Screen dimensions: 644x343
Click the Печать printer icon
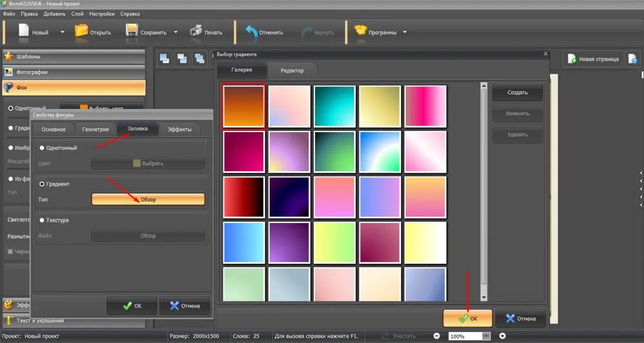click(196, 32)
